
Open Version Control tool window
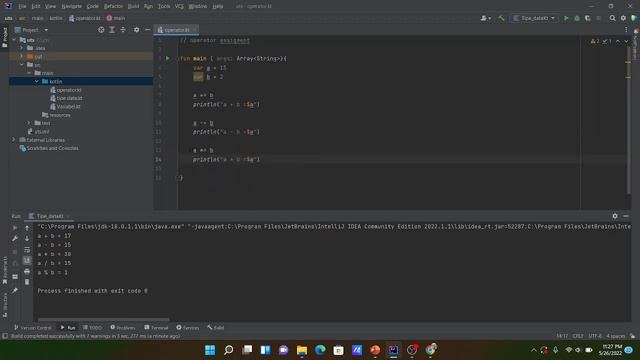point(33,327)
